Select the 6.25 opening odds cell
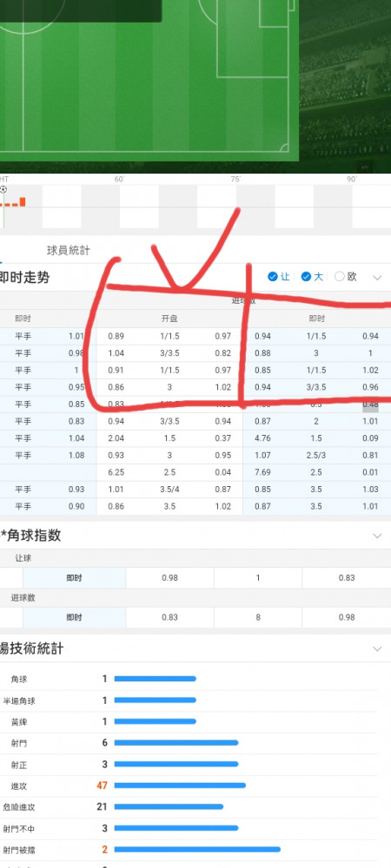 coord(116,473)
